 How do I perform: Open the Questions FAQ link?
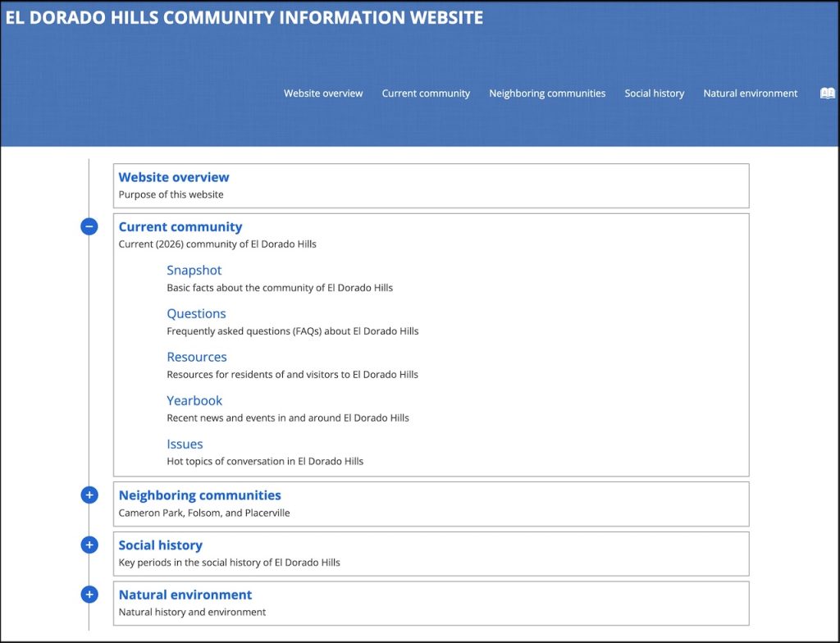[x=196, y=314]
